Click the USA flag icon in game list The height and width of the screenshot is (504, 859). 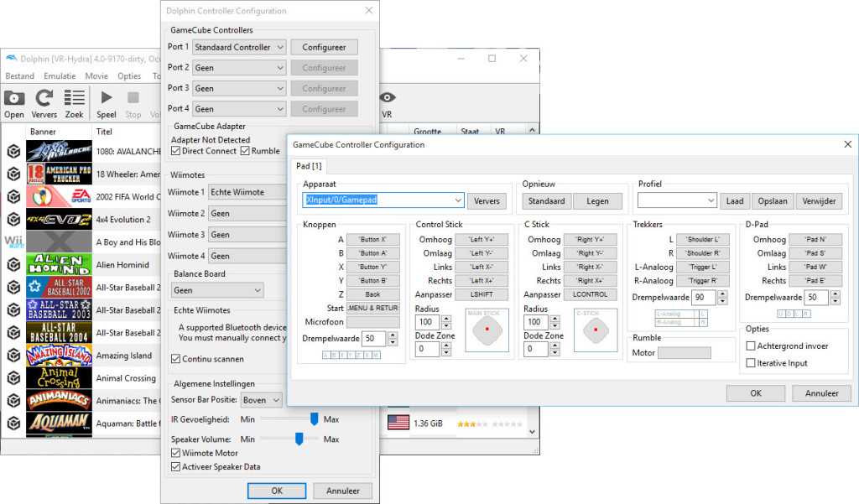point(398,423)
